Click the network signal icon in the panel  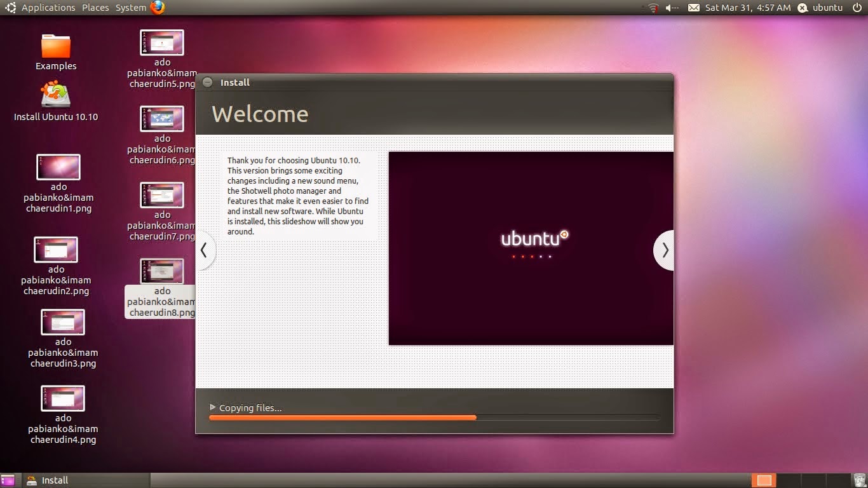tap(653, 8)
